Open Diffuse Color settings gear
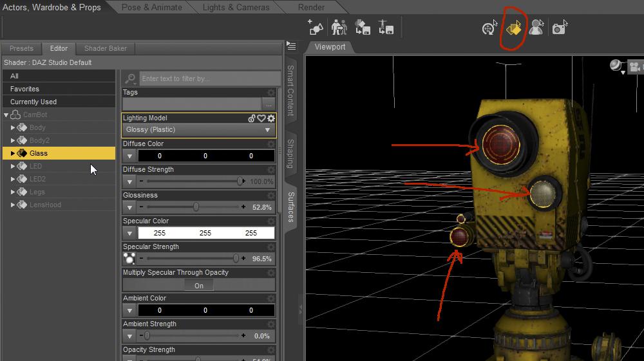This screenshot has height=361, width=644. point(271,144)
